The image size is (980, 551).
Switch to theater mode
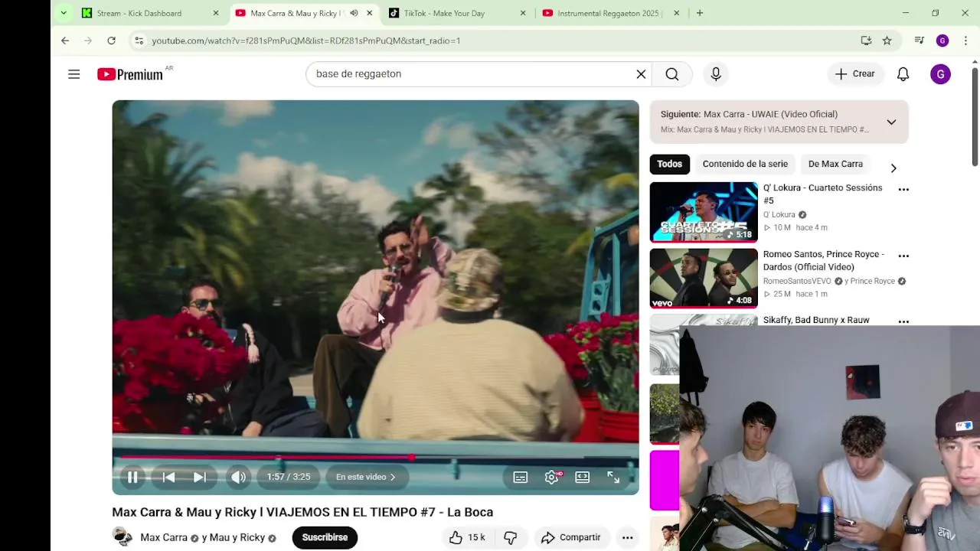(x=583, y=477)
